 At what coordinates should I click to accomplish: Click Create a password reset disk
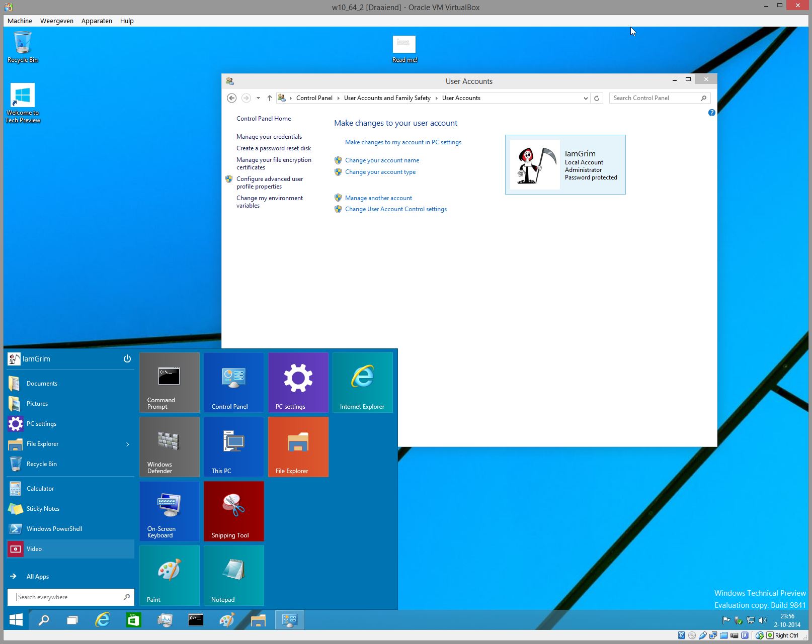tap(274, 148)
